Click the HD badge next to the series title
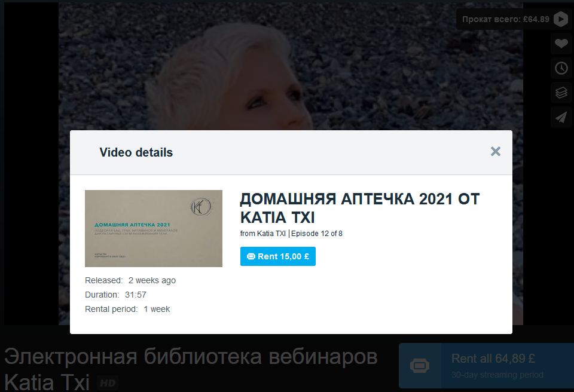Viewport: 574px width, 392px height. tap(108, 383)
